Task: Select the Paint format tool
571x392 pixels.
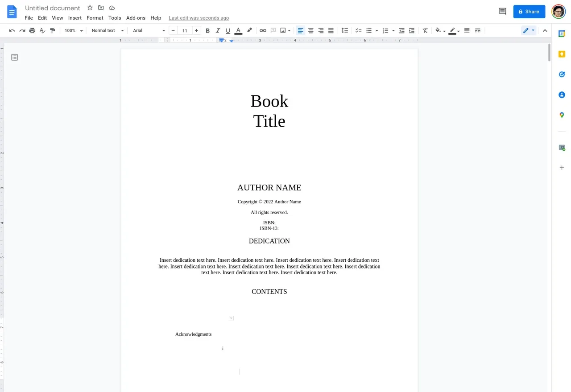Action: [52, 30]
